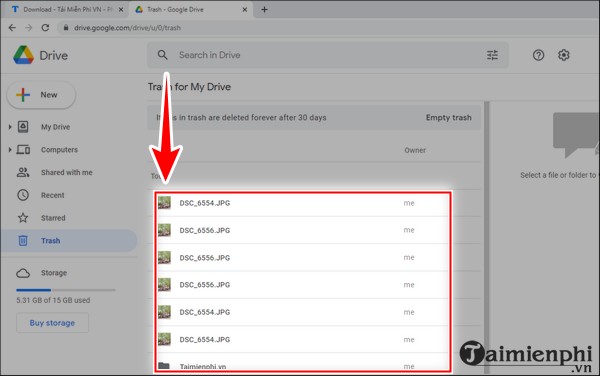Click the Recent clock icon
This screenshot has height=376, width=600.
tap(23, 195)
